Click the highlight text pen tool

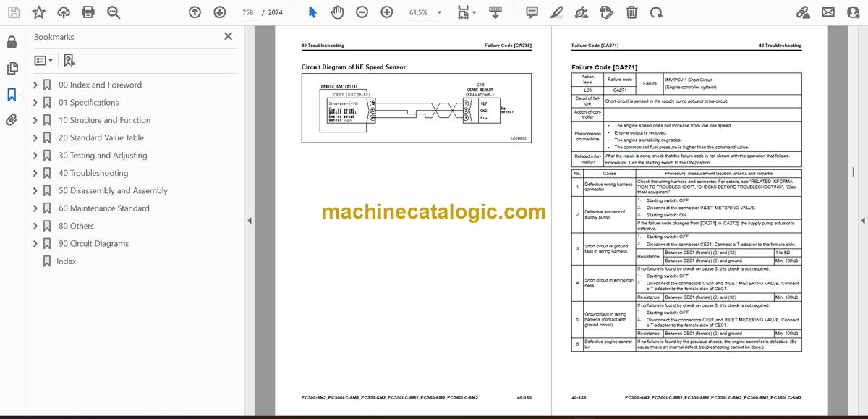(x=557, y=12)
